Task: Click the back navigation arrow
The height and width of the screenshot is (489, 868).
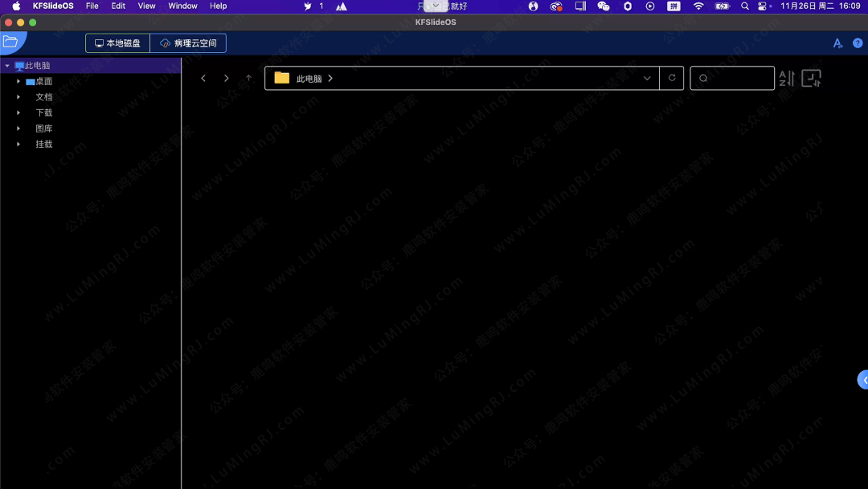Action: click(203, 78)
